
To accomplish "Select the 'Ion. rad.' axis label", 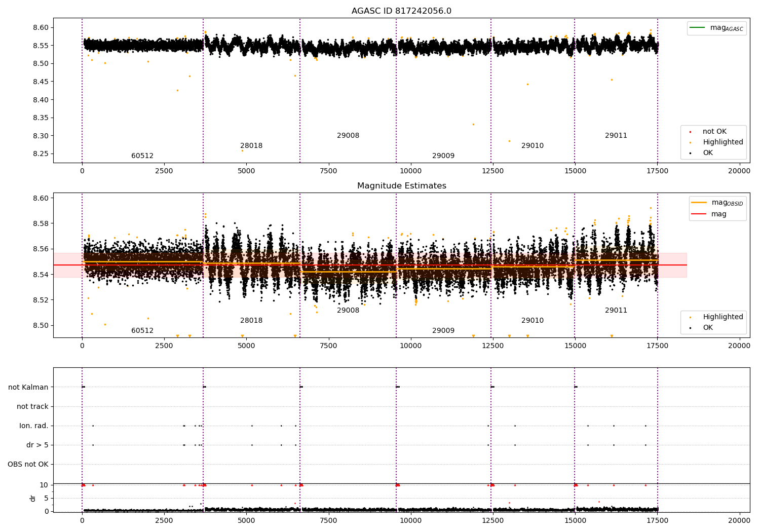I will click(34, 426).
